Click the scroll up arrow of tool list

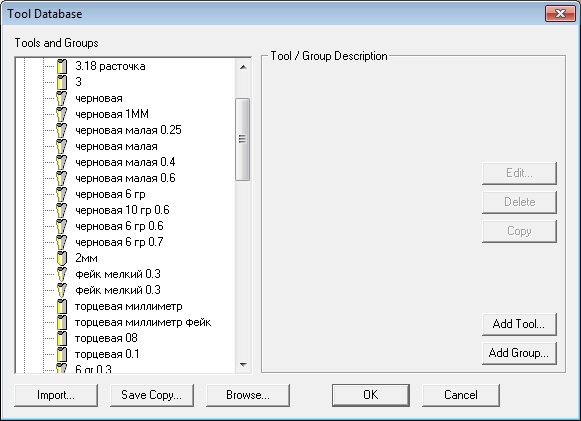coord(243,67)
